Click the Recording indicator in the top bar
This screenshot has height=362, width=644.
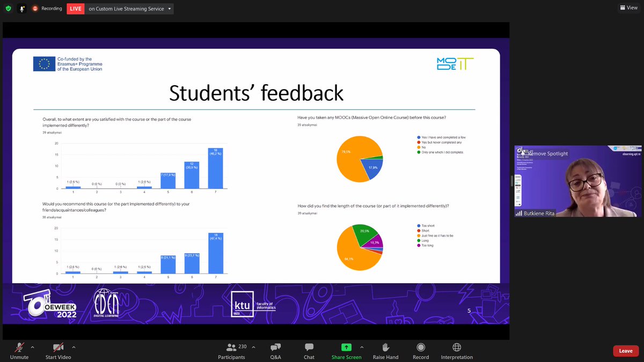(47, 8)
